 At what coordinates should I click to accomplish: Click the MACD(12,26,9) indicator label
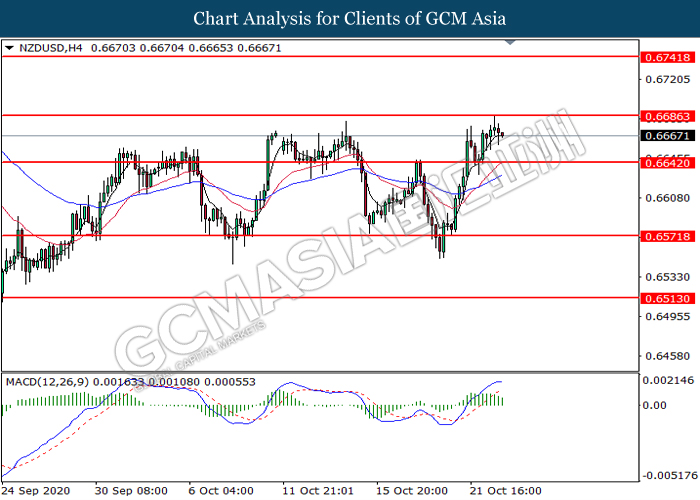coord(47,382)
